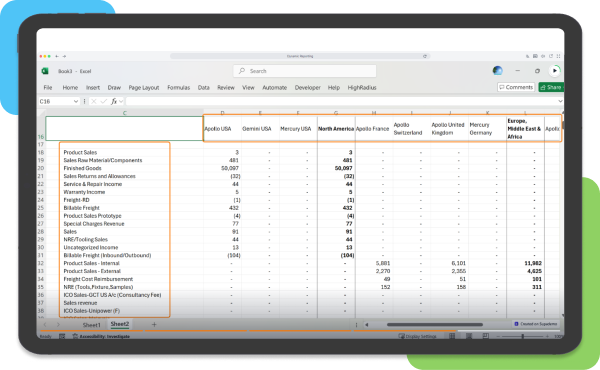Click zoom in plus button
This screenshot has width=600, height=370.
pyautogui.click(x=548, y=336)
